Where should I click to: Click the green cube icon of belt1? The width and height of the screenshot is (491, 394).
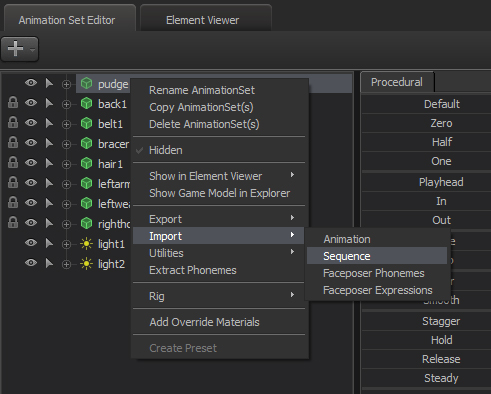click(x=87, y=124)
